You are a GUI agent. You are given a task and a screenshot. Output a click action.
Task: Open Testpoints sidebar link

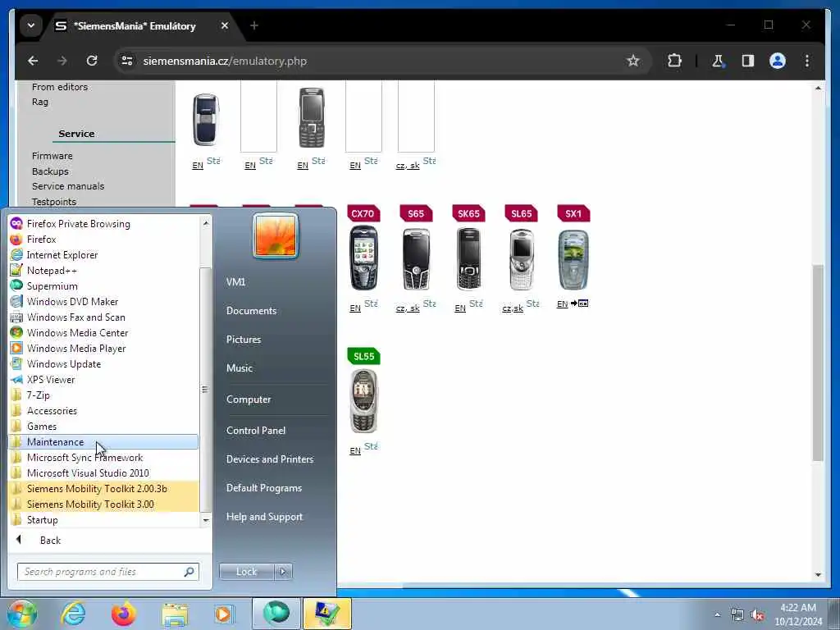point(54,202)
